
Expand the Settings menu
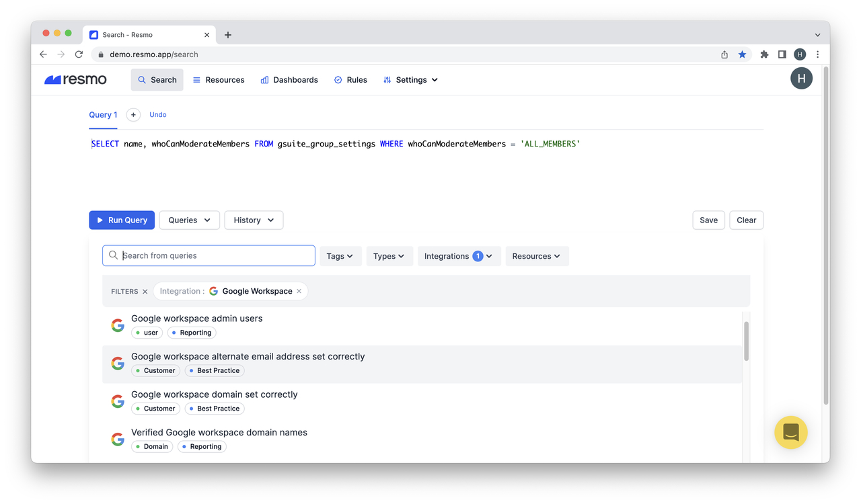pyautogui.click(x=410, y=79)
